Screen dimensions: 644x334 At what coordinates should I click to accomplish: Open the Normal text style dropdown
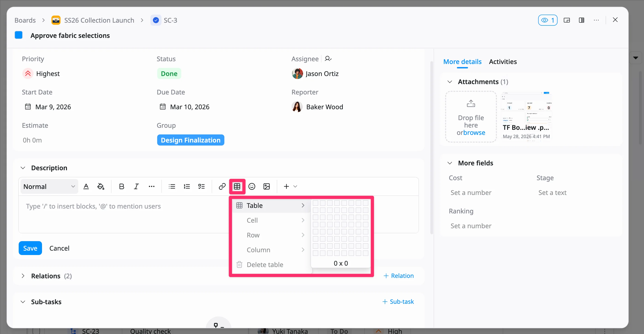(x=49, y=186)
